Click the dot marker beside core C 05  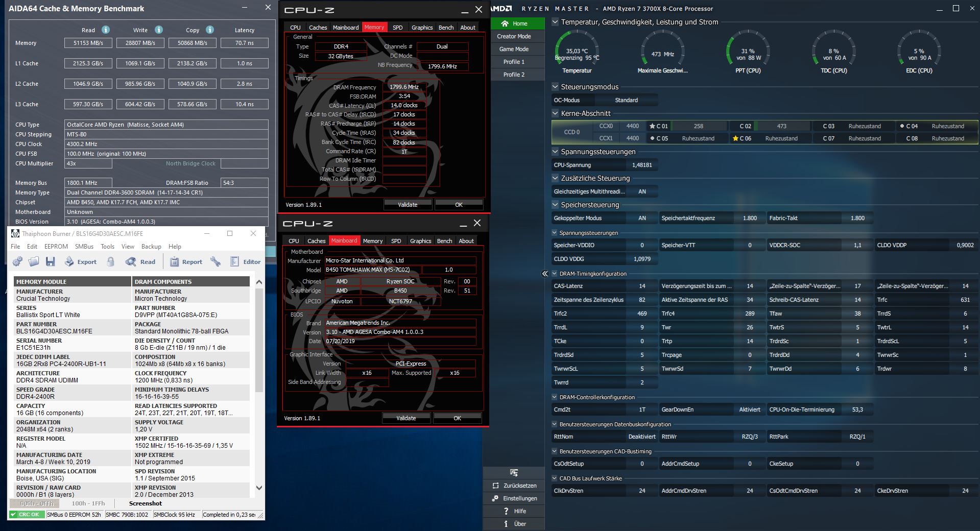click(x=652, y=138)
